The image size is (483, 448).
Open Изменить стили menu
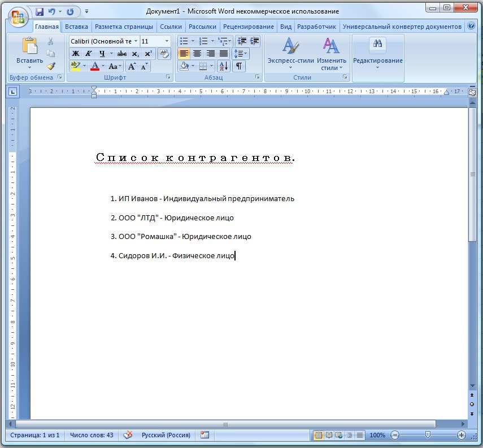point(332,53)
